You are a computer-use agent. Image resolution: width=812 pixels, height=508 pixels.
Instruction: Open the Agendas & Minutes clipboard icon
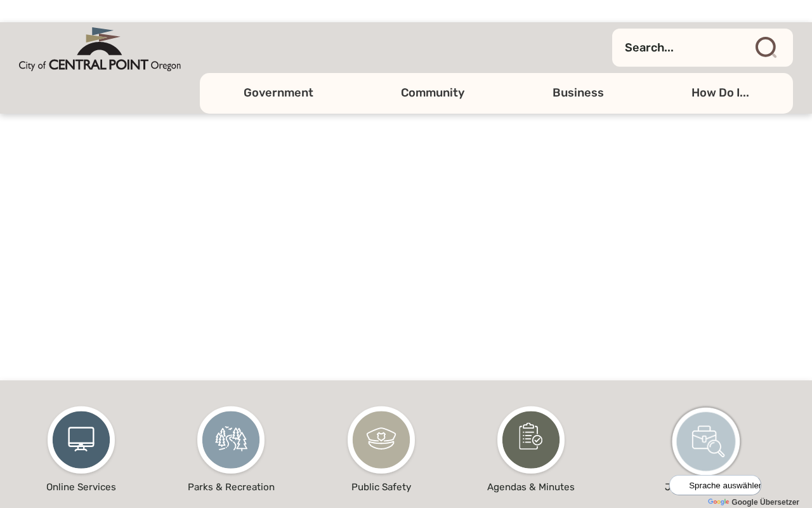(x=531, y=440)
